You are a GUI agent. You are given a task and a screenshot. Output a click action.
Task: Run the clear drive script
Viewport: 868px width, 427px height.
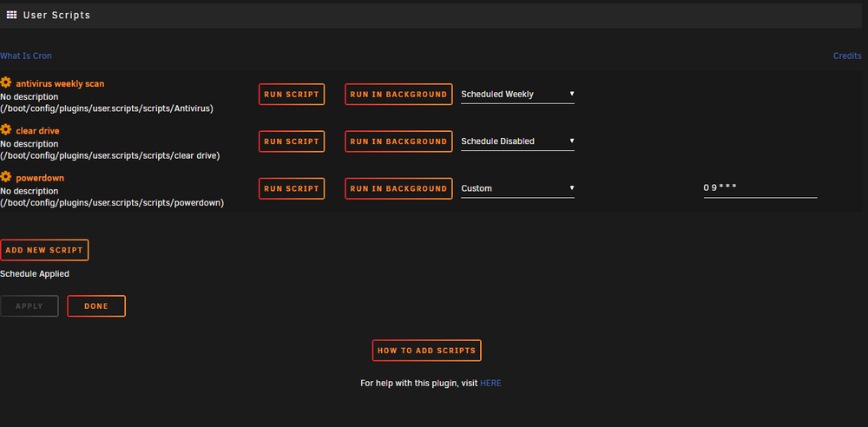(x=292, y=141)
